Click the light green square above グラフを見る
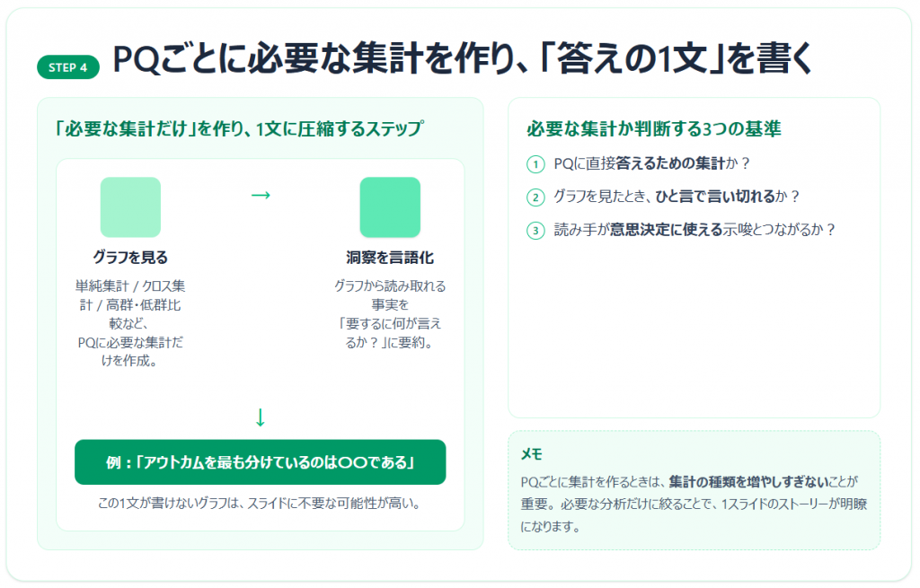 (130, 207)
